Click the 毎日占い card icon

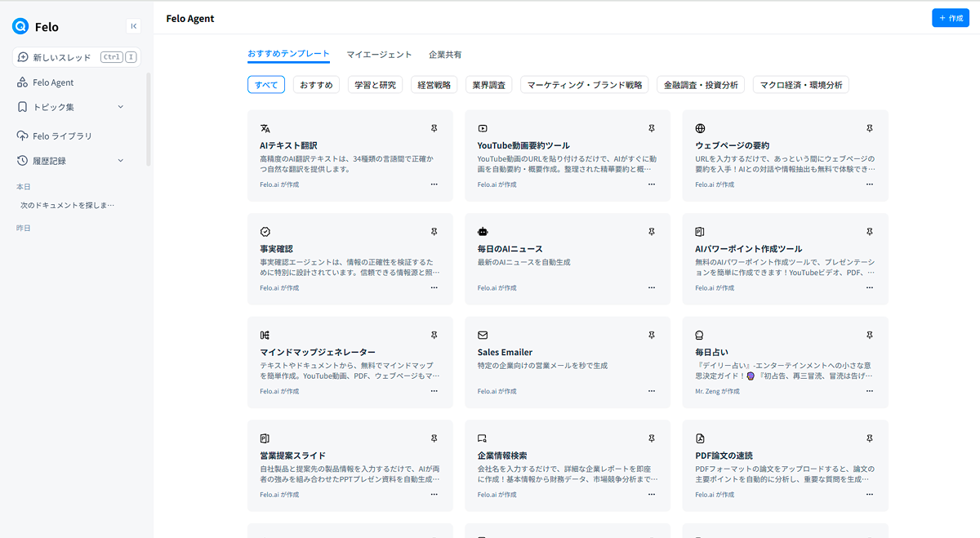701,335
